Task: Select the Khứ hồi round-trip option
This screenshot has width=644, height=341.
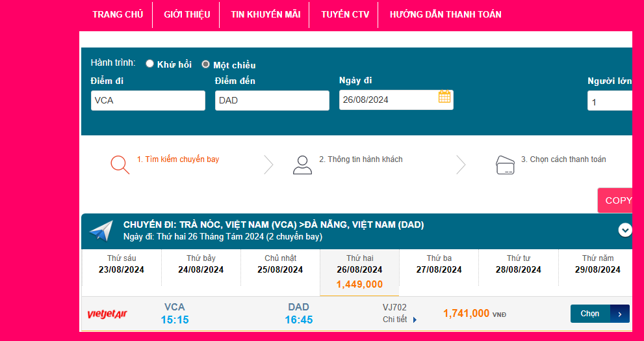Action: (150, 64)
